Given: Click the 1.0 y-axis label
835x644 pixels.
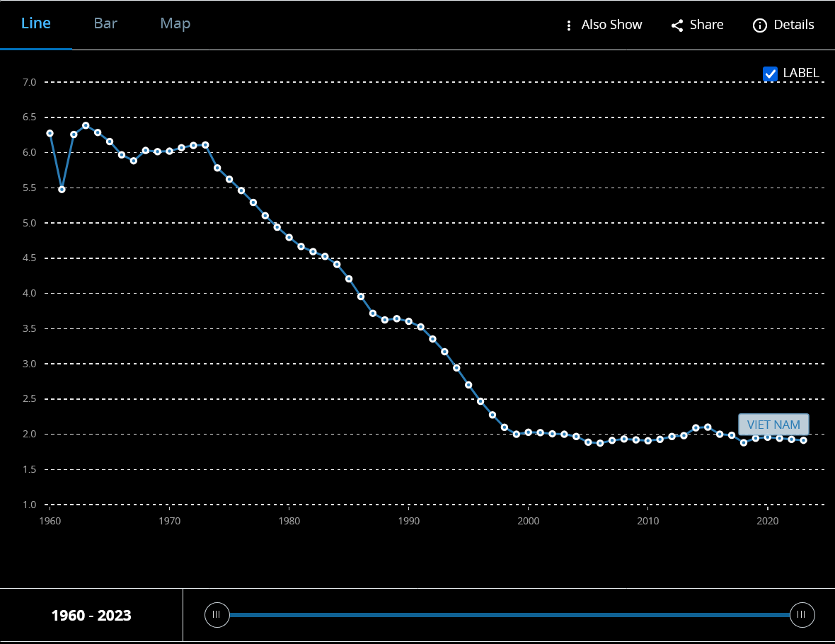Looking at the screenshot, I should point(29,505).
